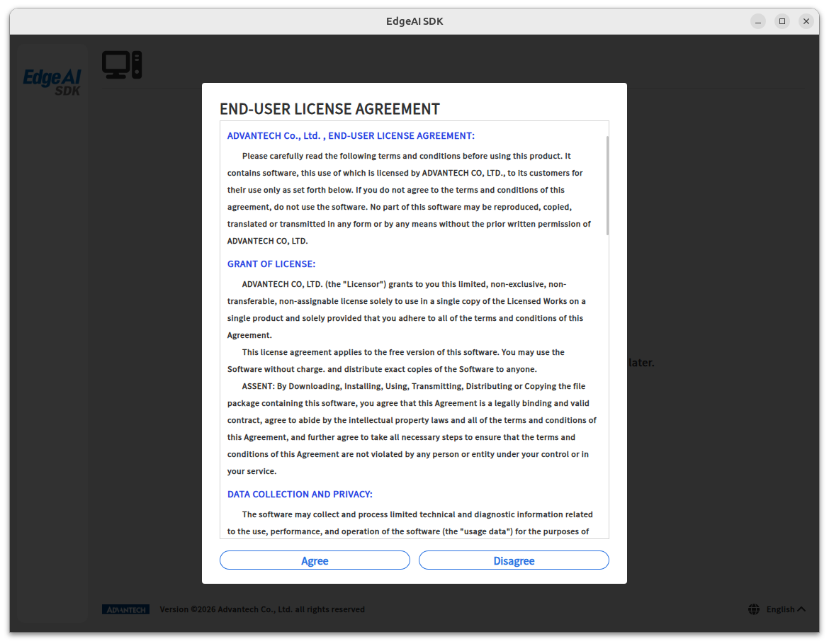Click the END-USER LICENSE AGREEMENT dialog title
The image size is (829, 644).
329,109
